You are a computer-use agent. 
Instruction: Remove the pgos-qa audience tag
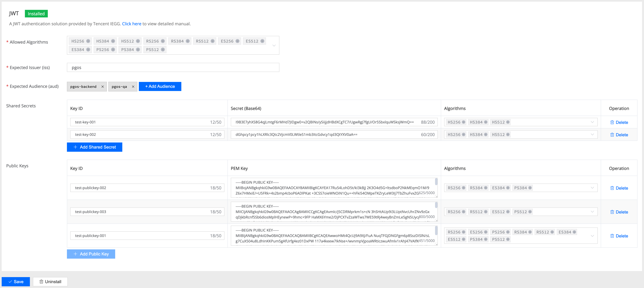coord(133,87)
